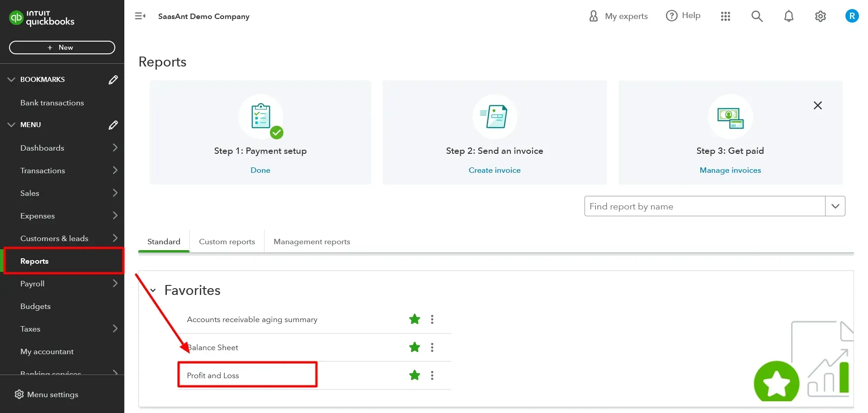
Task: Unfavorite Accounts receivable aging summary star
Action: pyautogui.click(x=415, y=319)
